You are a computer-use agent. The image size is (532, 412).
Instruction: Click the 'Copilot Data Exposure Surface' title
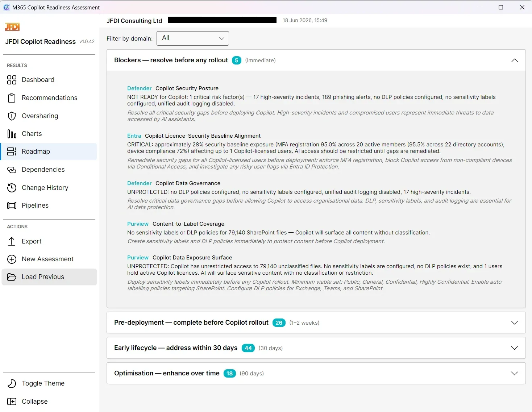[192, 258]
